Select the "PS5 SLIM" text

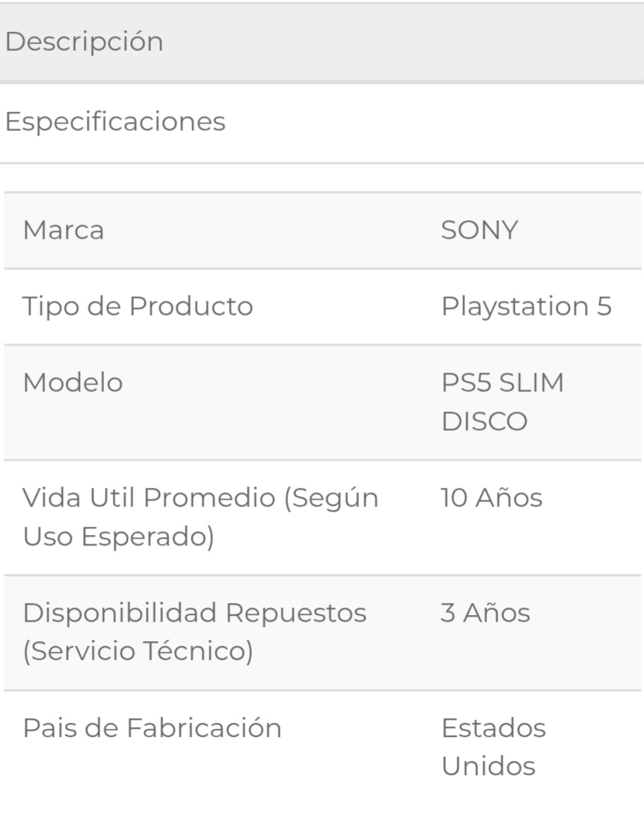point(503,383)
